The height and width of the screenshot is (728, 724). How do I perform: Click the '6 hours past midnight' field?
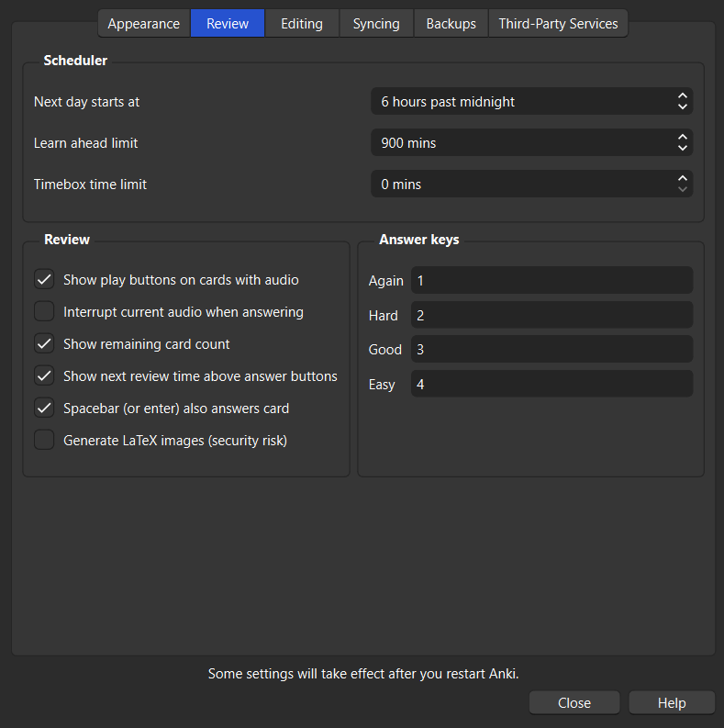click(x=532, y=101)
